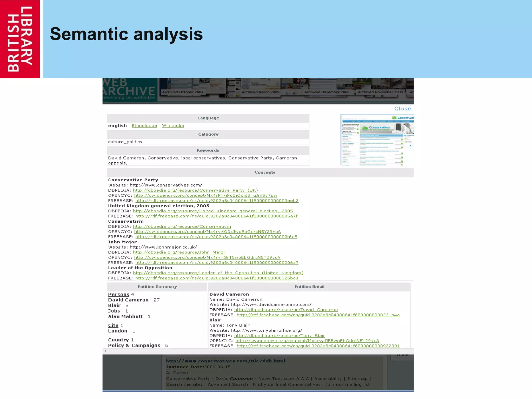Open Freebase link ending 605a7f

pos(216,216)
